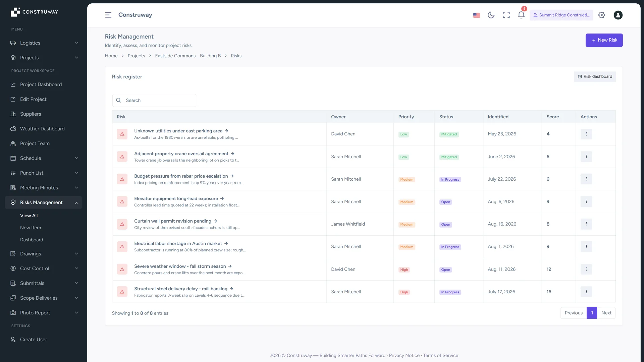Expand the Scope Deliveries menu
This screenshot has height=362, width=644.
coord(44,298)
